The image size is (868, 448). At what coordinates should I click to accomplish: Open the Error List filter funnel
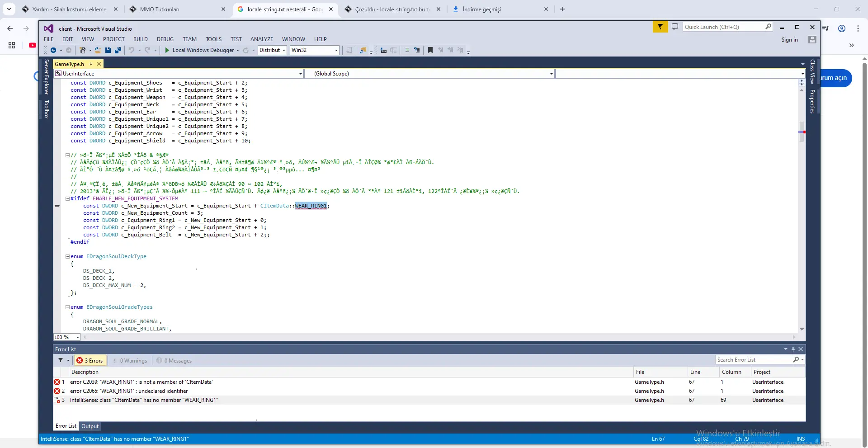click(x=61, y=360)
